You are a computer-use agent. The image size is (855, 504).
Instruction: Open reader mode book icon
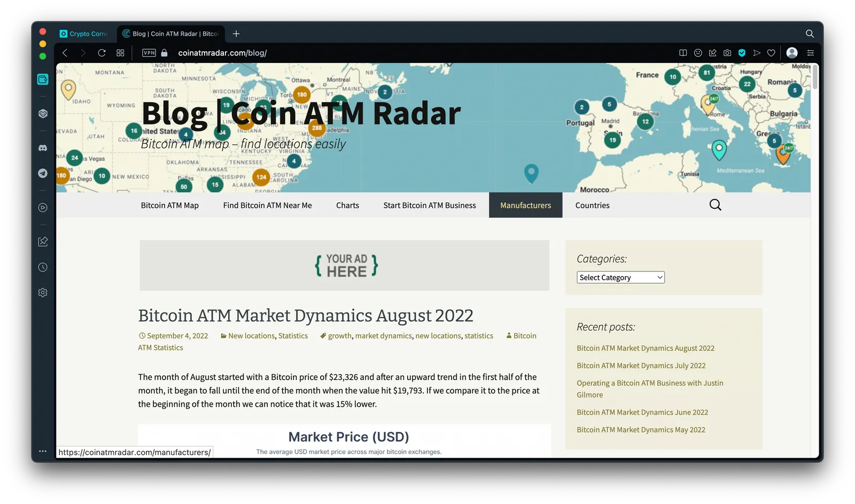(x=683, y=53)
